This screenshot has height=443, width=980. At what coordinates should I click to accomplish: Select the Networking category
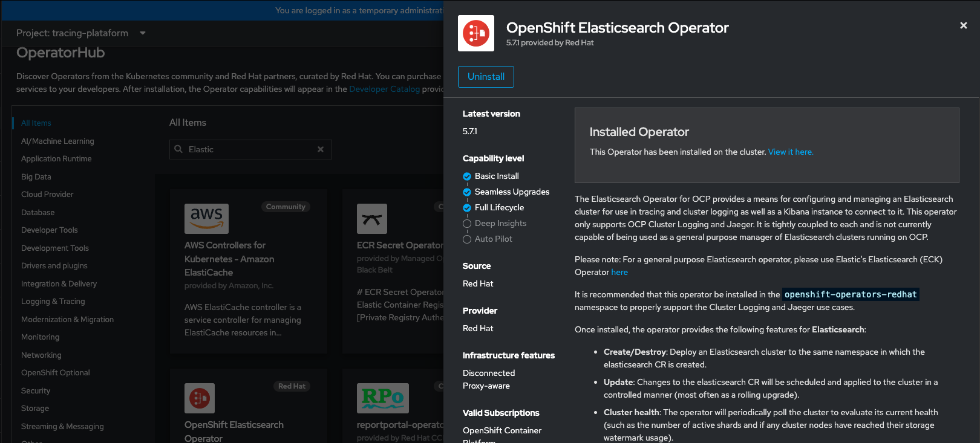41,355
